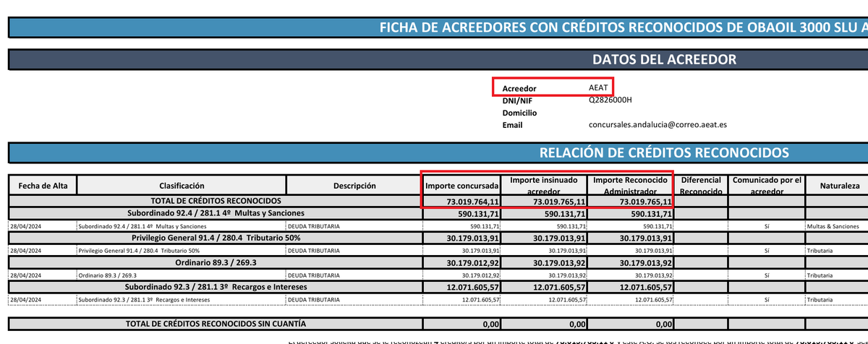Select bold 590.131,71 under Importe concursada
Viewport: 868px width, 344px height.
480,214
